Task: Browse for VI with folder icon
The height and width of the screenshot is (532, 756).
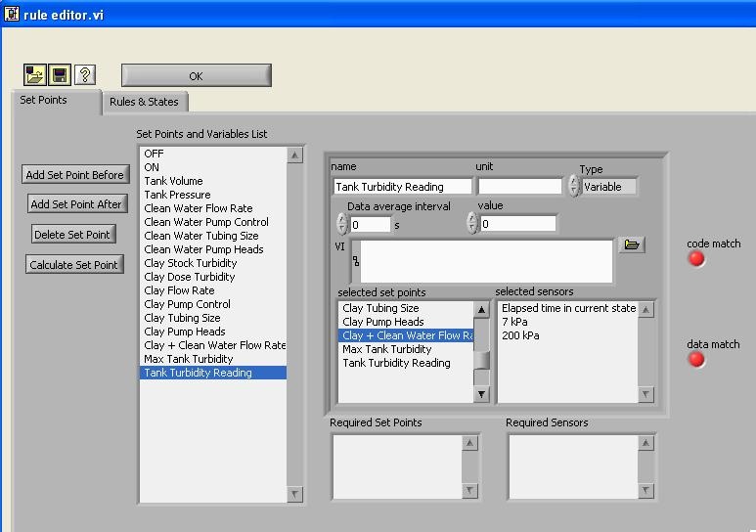Action: click(632, 244)
